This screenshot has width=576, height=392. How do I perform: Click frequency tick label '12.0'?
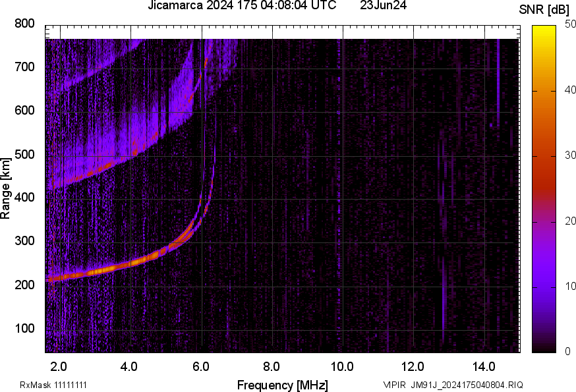click(x=413, y=367)
